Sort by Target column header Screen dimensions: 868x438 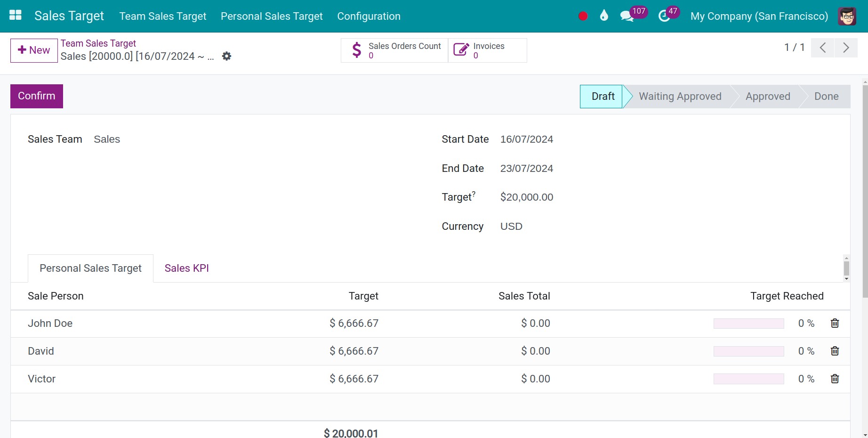[x=363, y=296]
